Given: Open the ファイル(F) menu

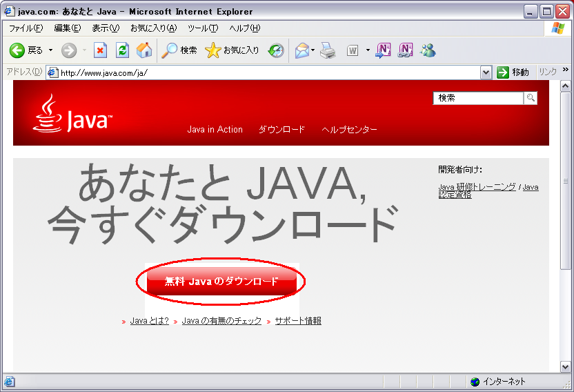Looking at the screenshot, I should [x=26, y=28].
